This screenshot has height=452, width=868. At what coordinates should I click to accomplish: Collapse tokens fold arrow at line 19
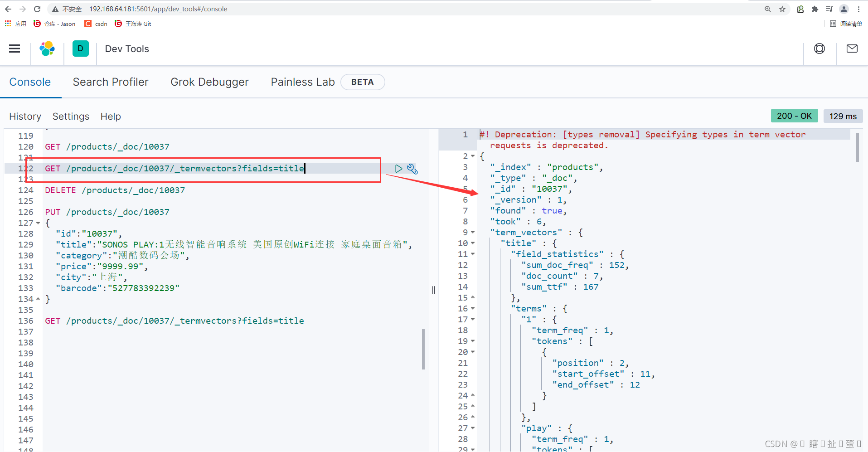pos(473,341)
